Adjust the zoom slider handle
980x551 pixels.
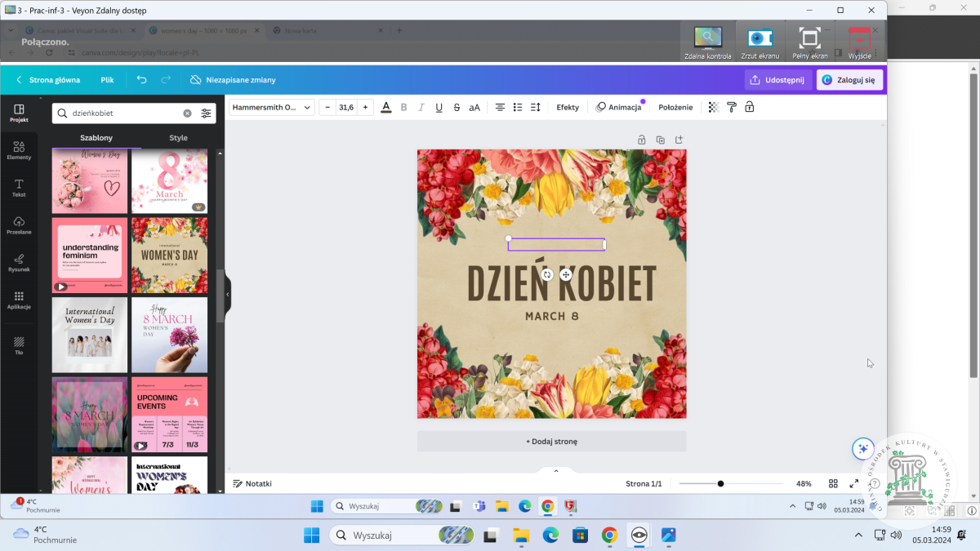pyautogui.click(x=720, y=483)
